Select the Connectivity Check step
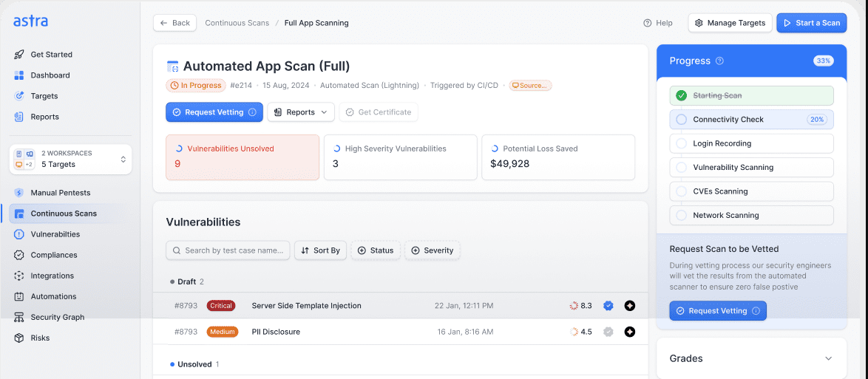 coord(751,120)
